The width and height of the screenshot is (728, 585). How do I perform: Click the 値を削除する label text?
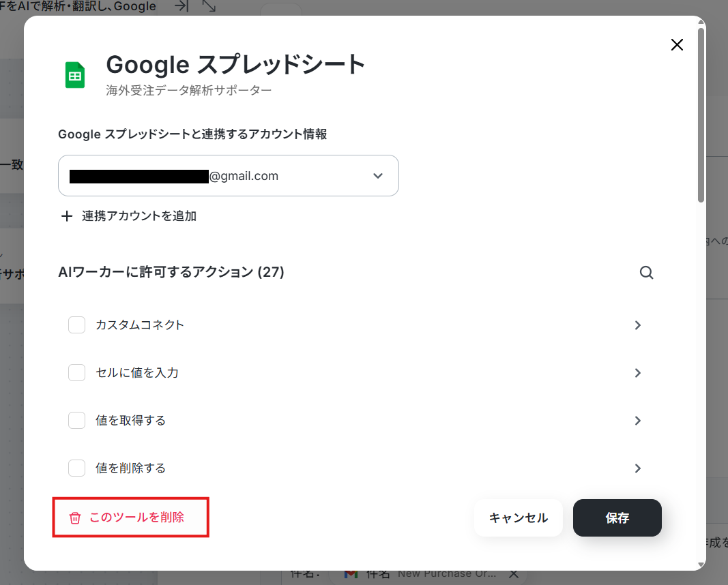pos(130,468)
